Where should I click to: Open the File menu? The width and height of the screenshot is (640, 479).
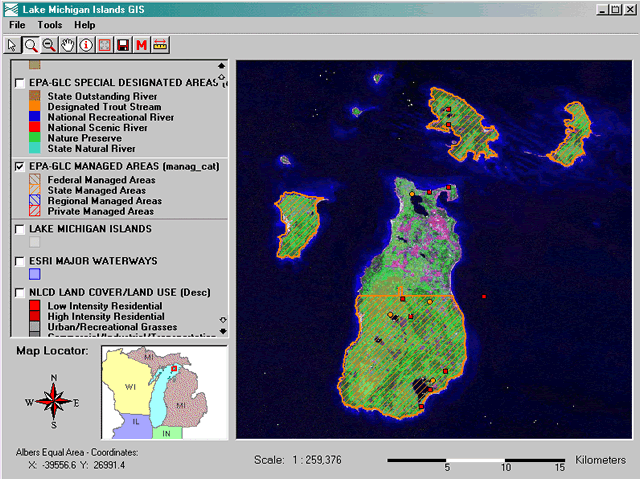pos(17,25)
